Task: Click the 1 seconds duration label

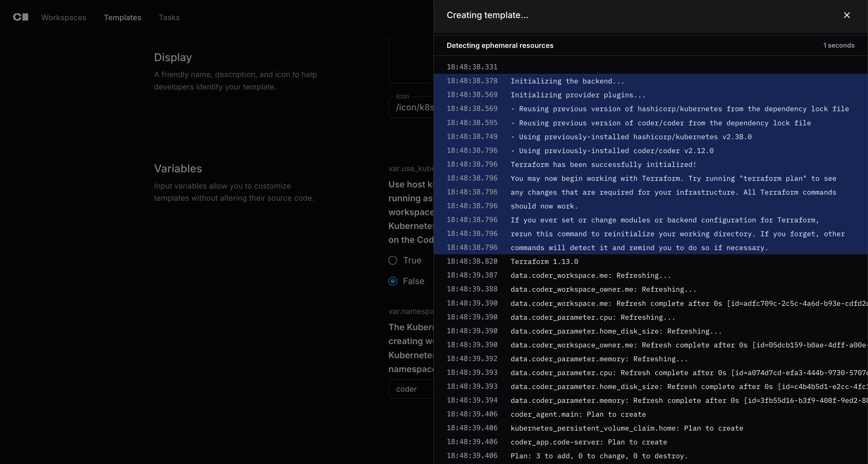Action: tap(838, 45)
